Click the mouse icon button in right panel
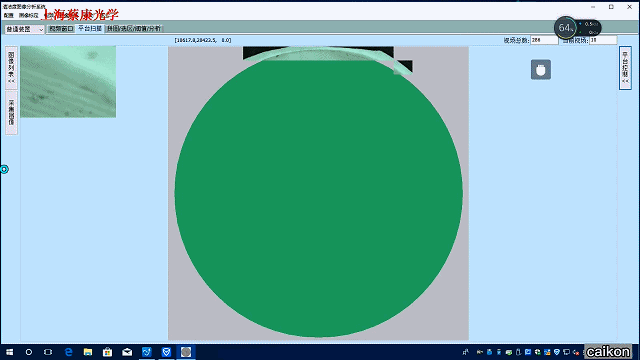The height and width of the screenshot is (360, 640). [541, 69]
